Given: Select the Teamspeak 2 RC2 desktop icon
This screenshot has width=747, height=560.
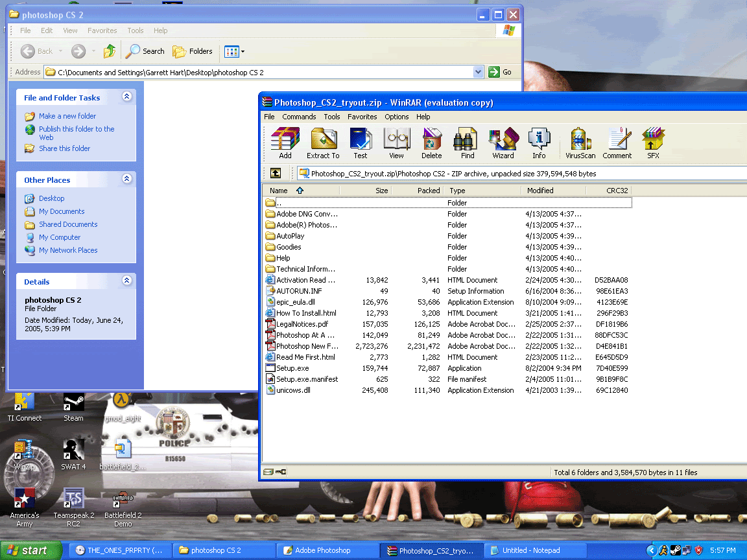Looking at the screenshot, I should coord(74,507).
